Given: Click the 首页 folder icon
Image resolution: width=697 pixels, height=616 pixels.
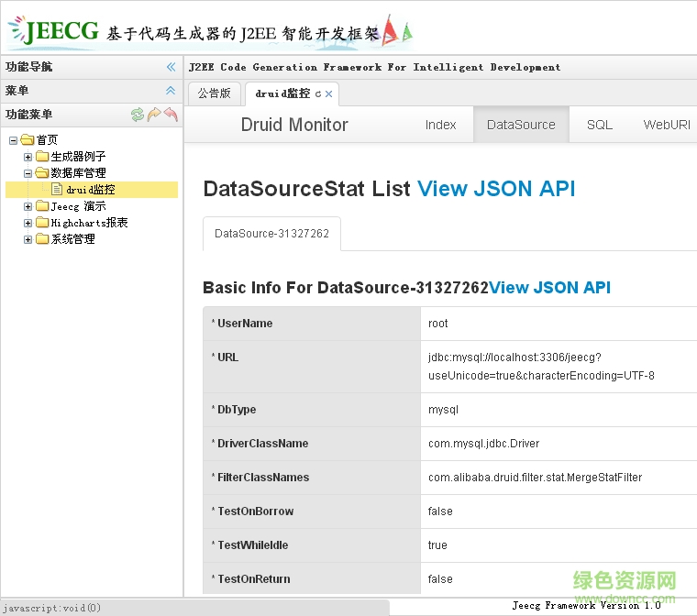Looking at the screenshot, I should click(x=28, y=140).
